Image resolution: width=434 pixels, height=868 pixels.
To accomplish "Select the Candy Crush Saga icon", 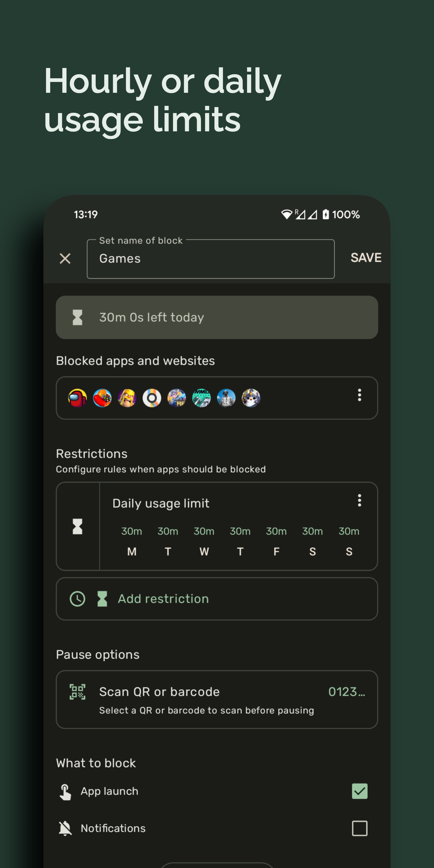I will 103,398.
